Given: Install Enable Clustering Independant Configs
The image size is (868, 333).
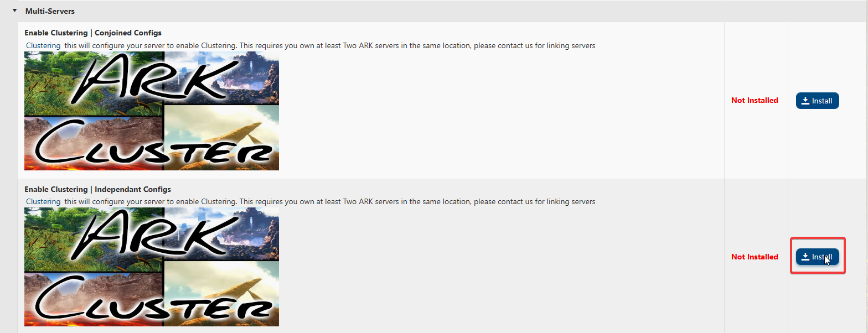Looking at the screenshot, I should [x=817, y=257].
